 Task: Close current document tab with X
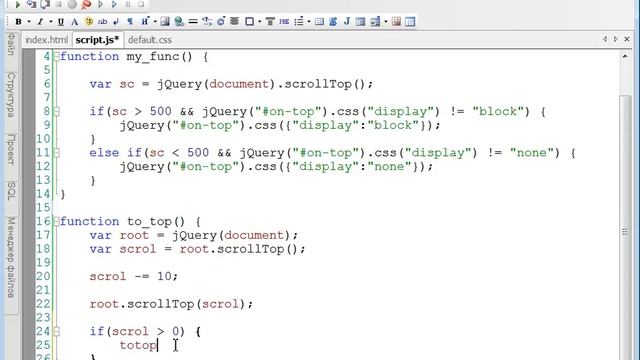627,39
